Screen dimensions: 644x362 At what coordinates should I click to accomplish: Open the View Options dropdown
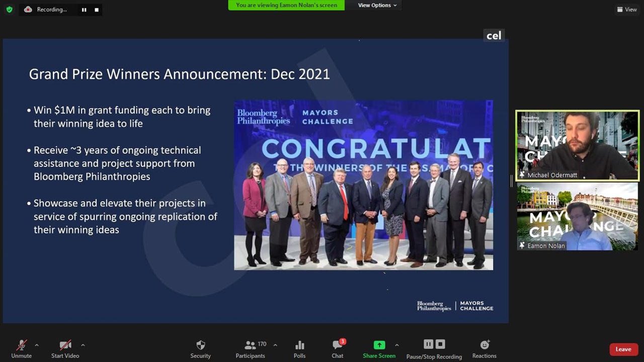[377, 5]
